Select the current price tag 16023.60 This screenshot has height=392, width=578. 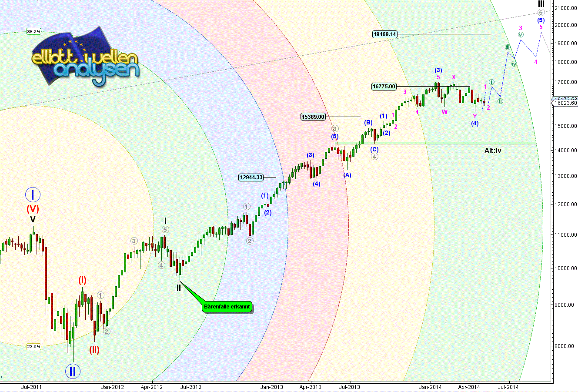tap(565, 103)
